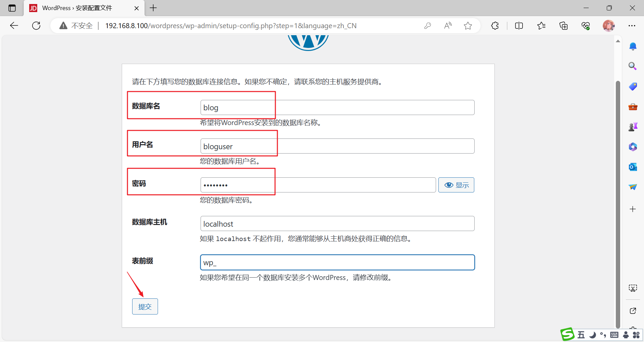Open the user profile avatar
This screenshot has width=644, height=342.
[x=609, y=25]
